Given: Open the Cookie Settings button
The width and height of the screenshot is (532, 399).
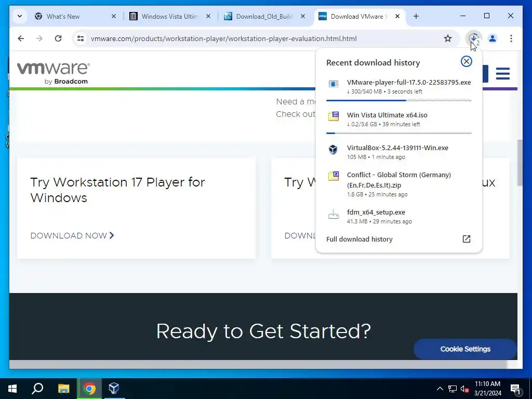Looking at the screenshot, I should [465, 349].
